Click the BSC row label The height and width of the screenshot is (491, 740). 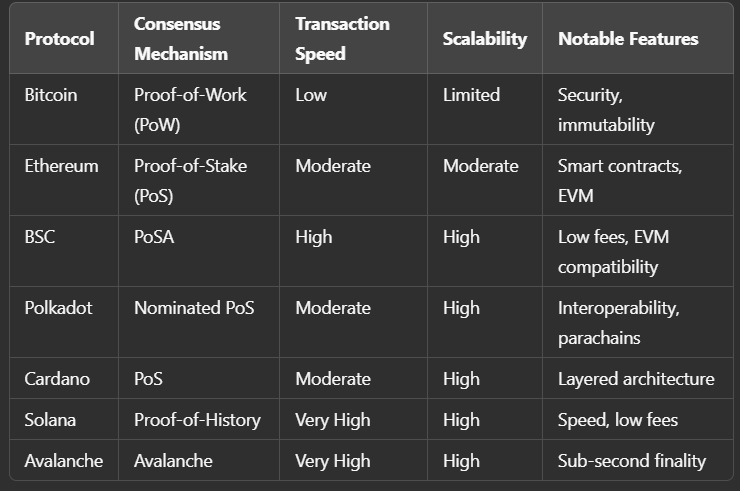tap(40, 237)
